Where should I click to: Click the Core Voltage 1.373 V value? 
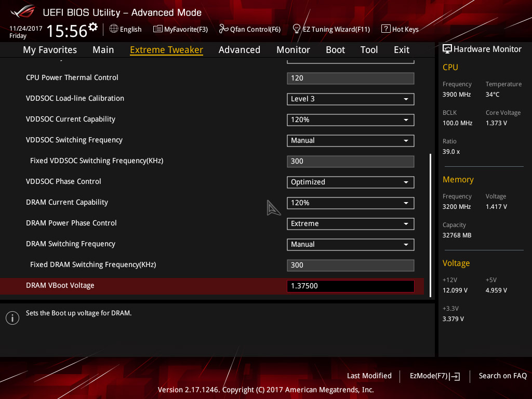496,123
